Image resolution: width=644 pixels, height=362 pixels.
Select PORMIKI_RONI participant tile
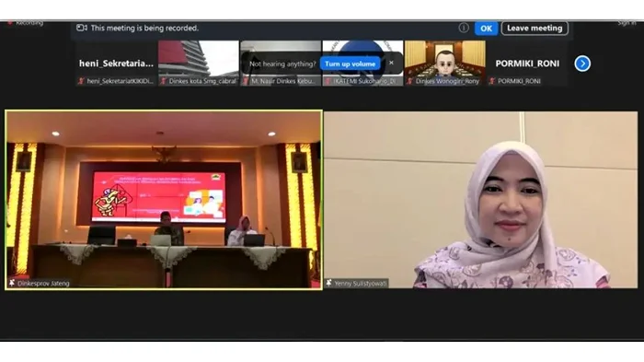click(527, 63)
